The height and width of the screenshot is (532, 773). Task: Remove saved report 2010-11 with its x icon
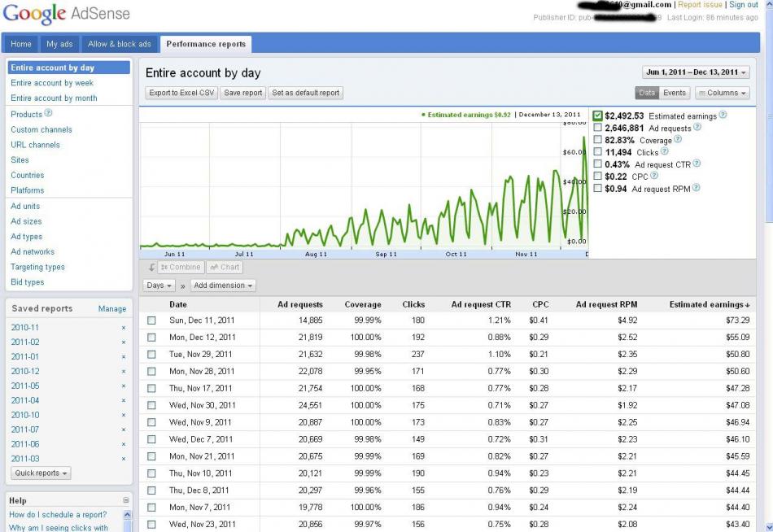pyautogui.click(x=124, y=328)
